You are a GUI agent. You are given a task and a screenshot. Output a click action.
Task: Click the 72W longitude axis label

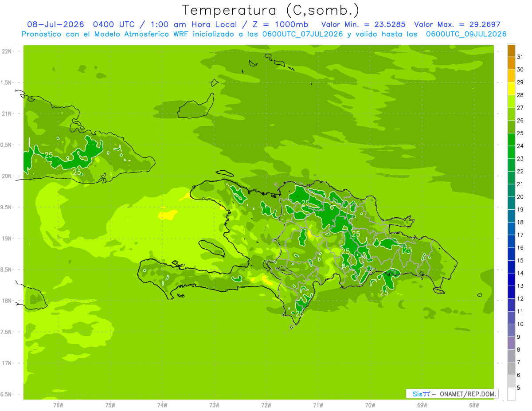266,405
